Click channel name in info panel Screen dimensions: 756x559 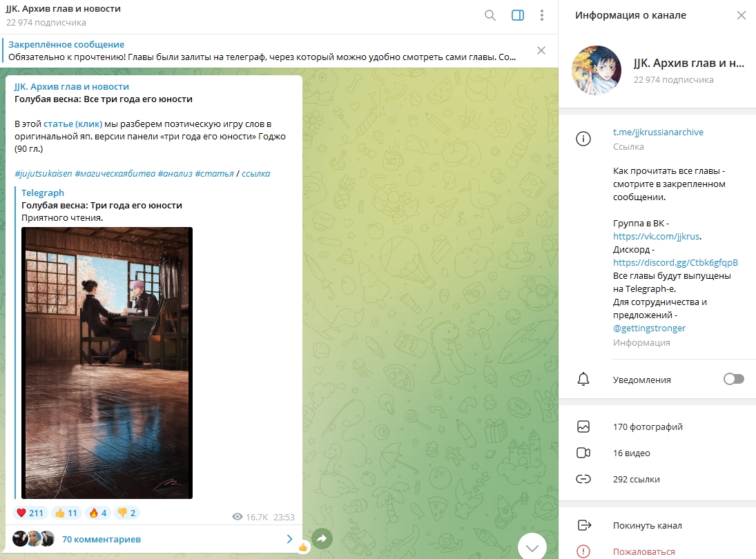pyautogui.click(x=688, y=63)
